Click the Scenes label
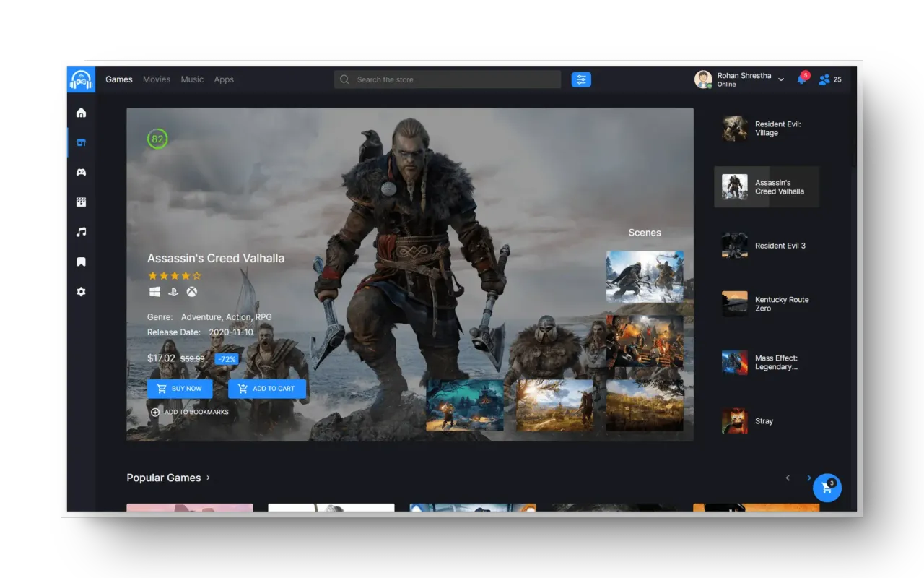This screenshot has width=924, height=578. pos(645,233)
